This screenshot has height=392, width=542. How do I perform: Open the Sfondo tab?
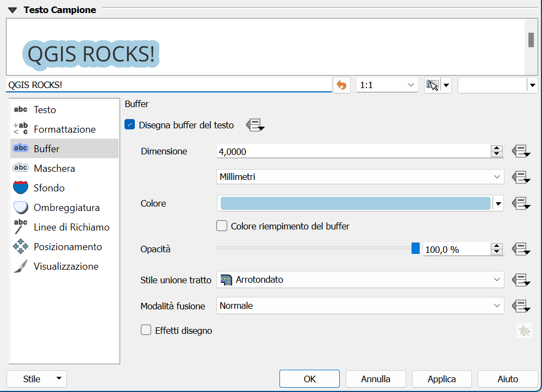(x=64, y=188)
